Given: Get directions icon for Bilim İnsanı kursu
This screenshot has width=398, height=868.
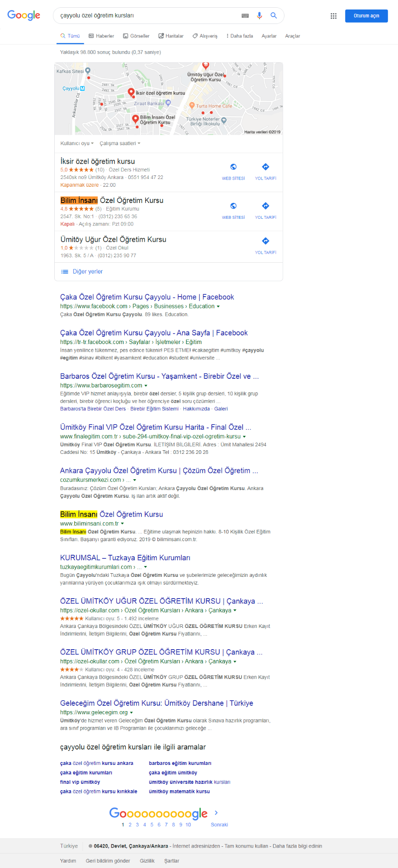Looking at the screenshot, I should 265,206.
